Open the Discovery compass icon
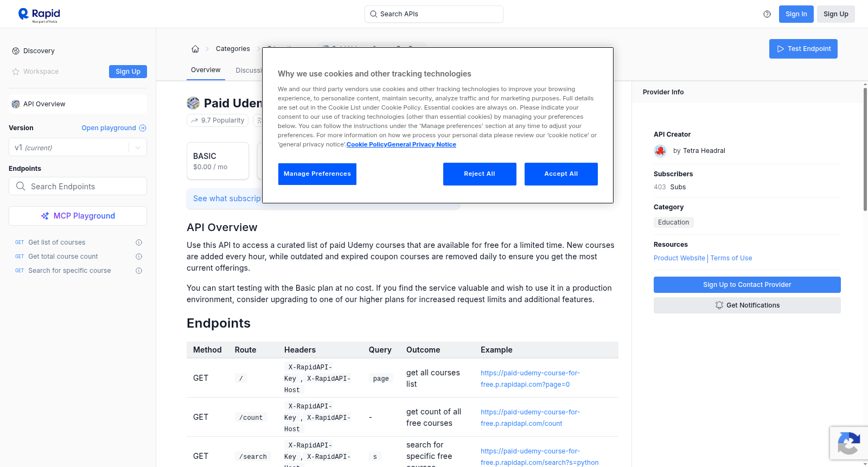This screenshot has width=868, height=467. click(16, 51)
